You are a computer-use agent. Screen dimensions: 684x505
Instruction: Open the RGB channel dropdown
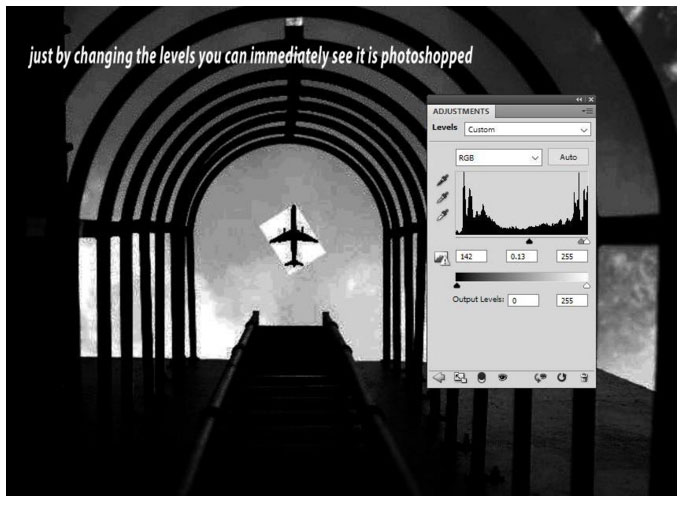pyautogui.click(x=498, y=157)
